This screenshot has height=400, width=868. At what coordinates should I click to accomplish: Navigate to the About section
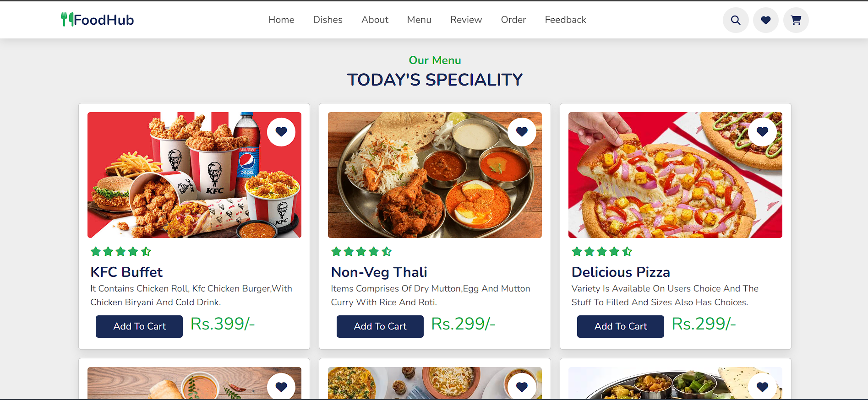click(x=375, y=20)
